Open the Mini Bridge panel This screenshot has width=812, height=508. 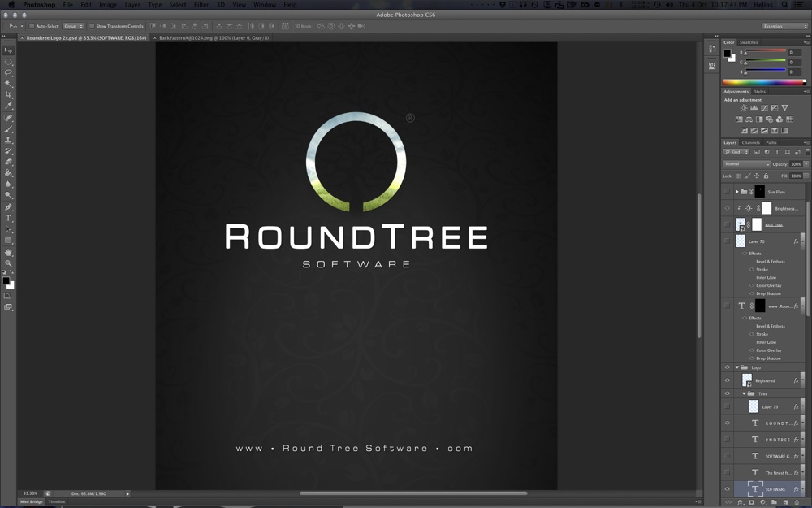point(32,502)
